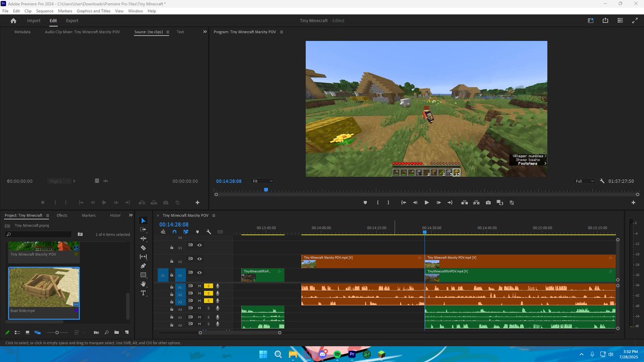
Task: Open Premiere Pro from Windows taskbar
Action: pyautogui.click(x=352, y=354)
